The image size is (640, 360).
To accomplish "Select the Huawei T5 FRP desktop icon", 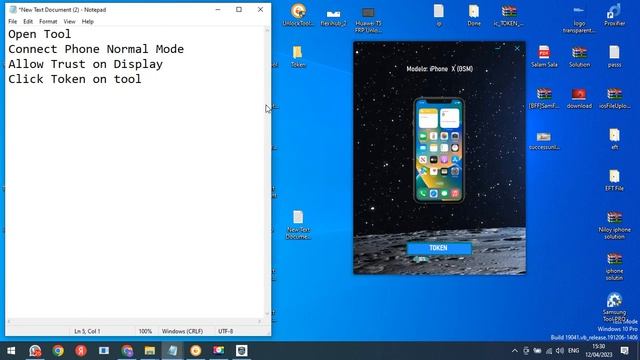I will (368, 19).
